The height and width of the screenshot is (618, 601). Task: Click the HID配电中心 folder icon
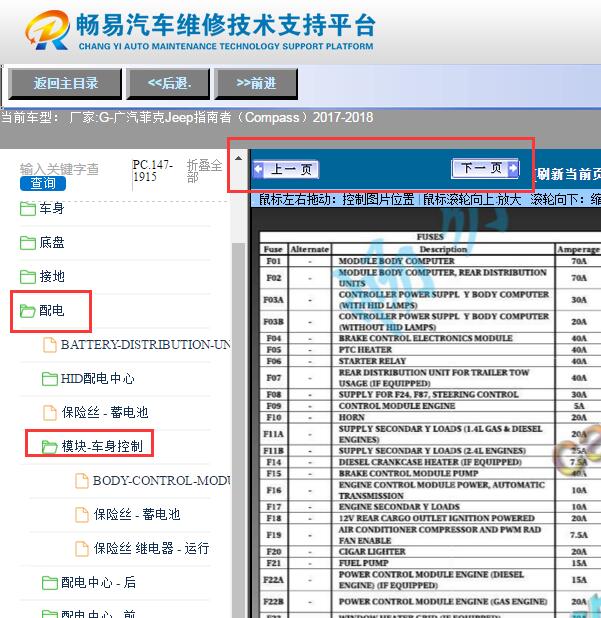pos(50,379)
